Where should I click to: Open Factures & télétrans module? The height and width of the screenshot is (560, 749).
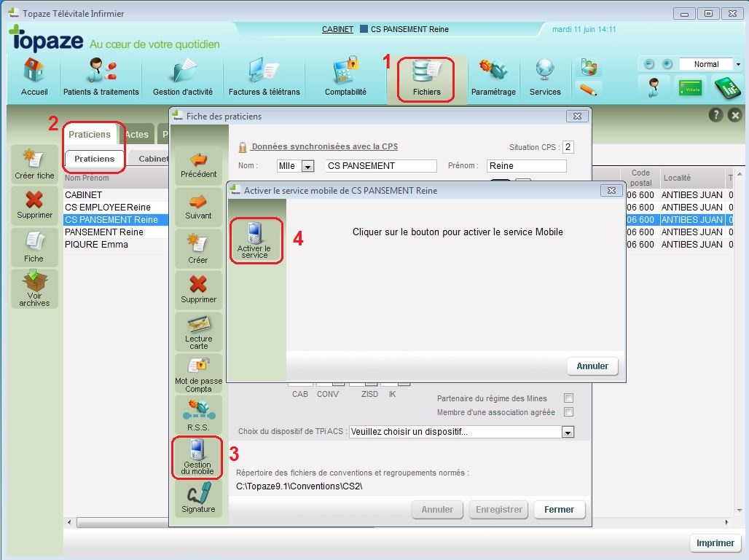(264, 77)
